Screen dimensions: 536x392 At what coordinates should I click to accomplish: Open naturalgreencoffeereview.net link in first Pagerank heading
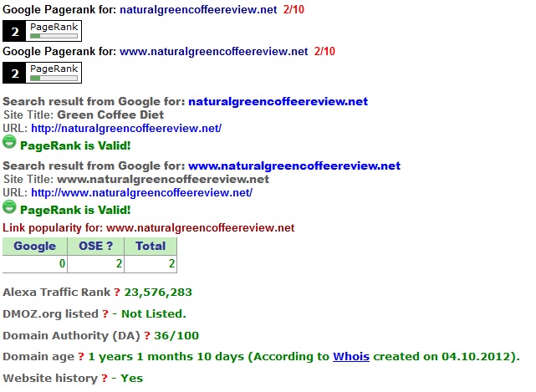click(x=198, y=9)
